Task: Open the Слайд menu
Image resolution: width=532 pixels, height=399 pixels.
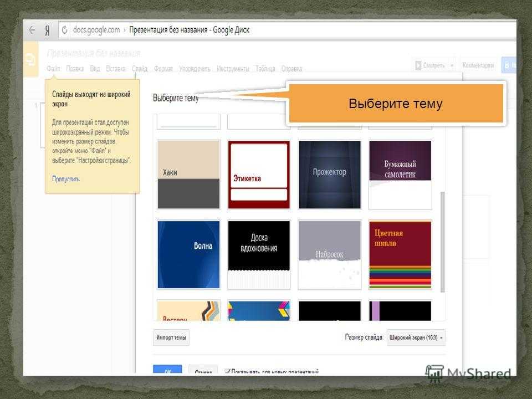Action: [x=140, y=69]
